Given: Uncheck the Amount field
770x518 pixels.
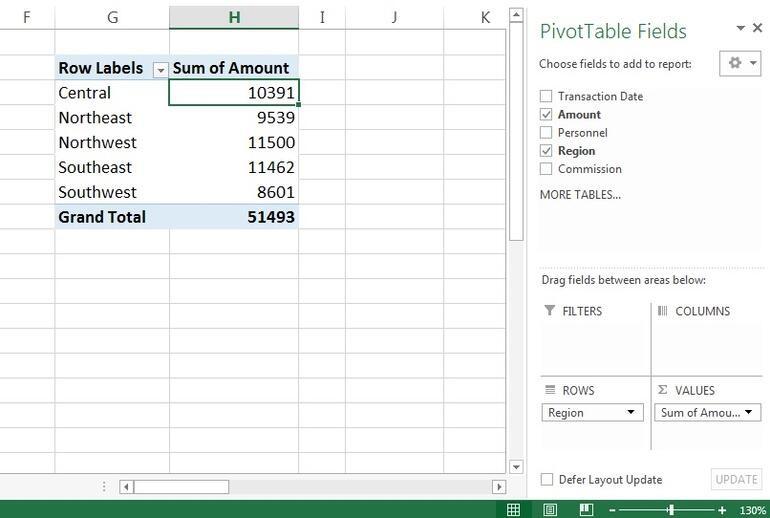Looking at the screenshot, I should (x=546, y=114).
